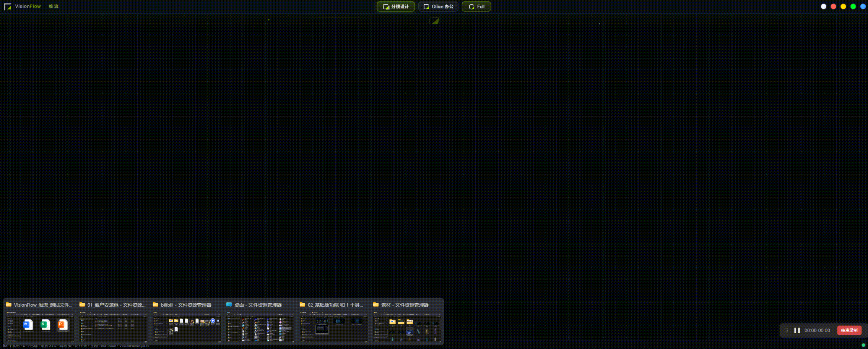Click the folder icon beside bilibili title
Image resolution: width=868 pixels, height=349 pixels.
pyautogui.click(x=156, y=305)
